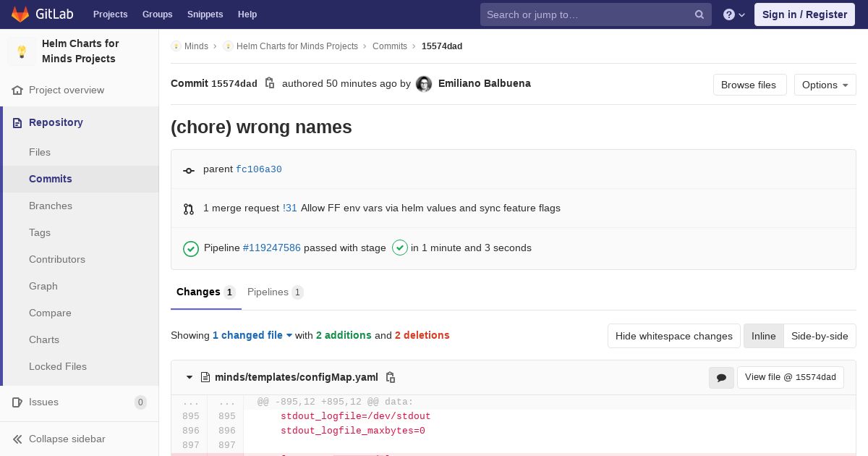868x456 pixels.
Task: Open Files in repository sidebar
Action: coord(40,153)
